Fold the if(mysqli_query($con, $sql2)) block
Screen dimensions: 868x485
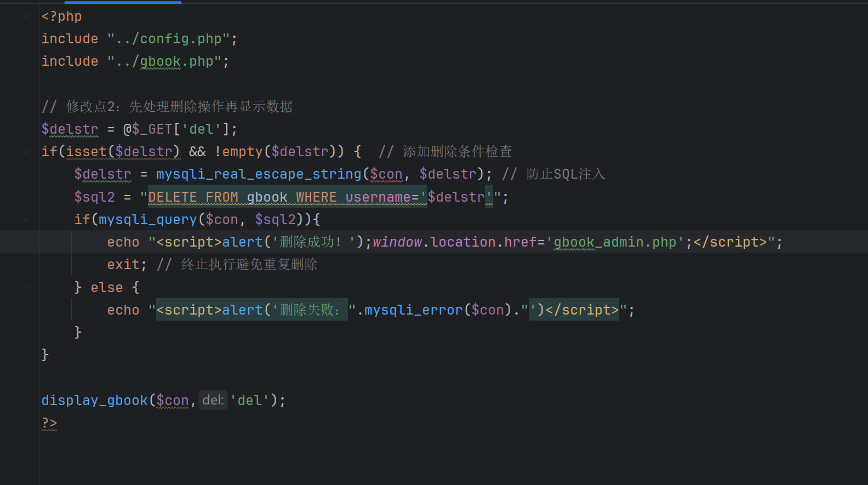click(26, 219)
